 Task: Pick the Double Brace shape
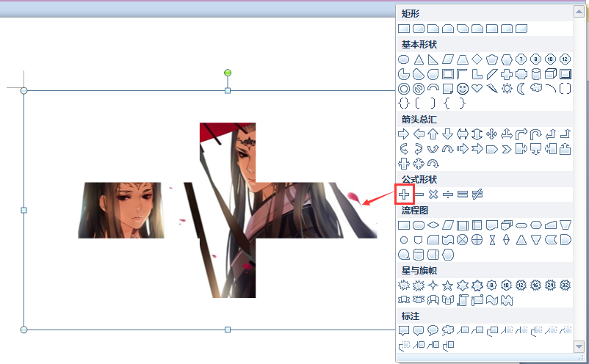tap(404, 103)
